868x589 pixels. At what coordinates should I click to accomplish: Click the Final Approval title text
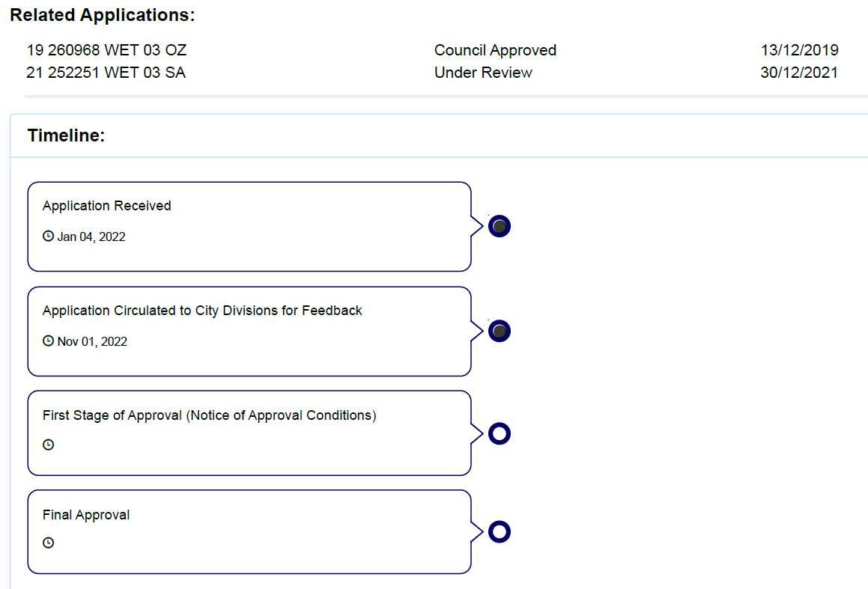click(86, 515)
